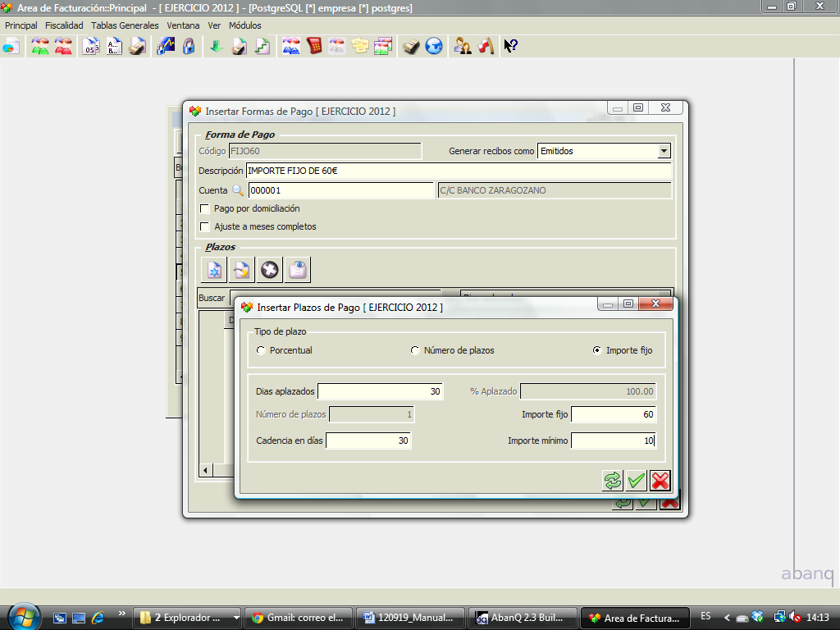Open the Módulos menu
Image resolution: width=840 pixels, height=630 pixels.
pos(244,25)
